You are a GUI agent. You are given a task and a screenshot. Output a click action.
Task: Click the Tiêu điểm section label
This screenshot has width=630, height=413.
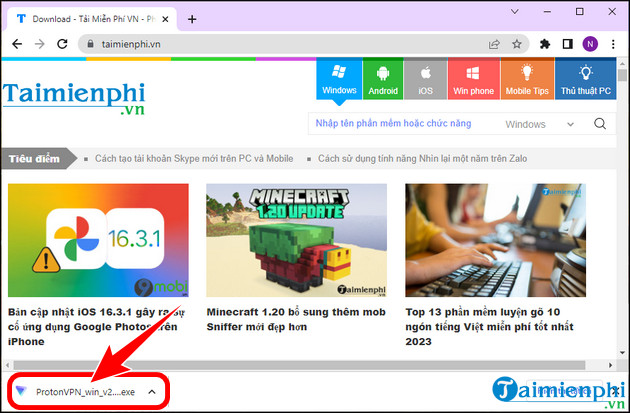click(x=34, y=159)
